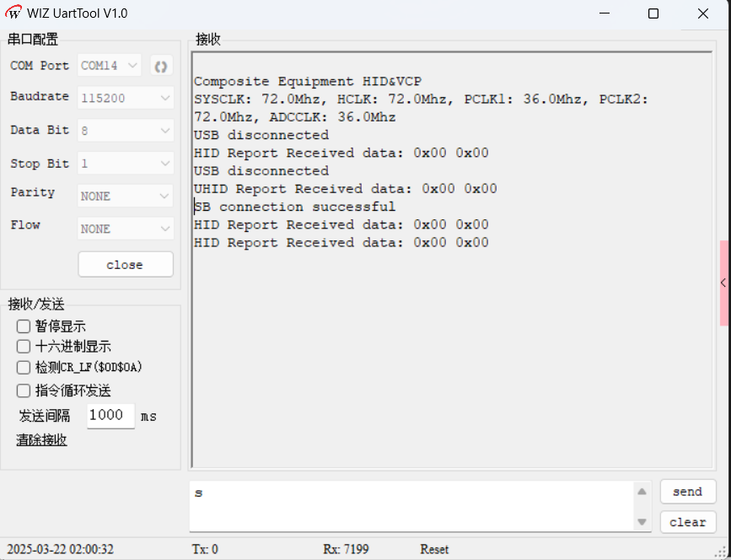The image size is (731, 560).
Task: Click the COM port refresh icon
Action: tap(160, 66)
